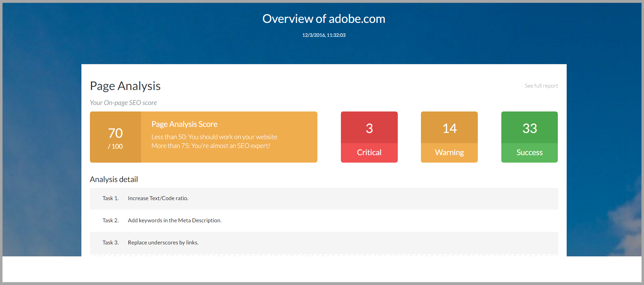
Task: Click the Warning card showing 14
Action: click(449, 137)
